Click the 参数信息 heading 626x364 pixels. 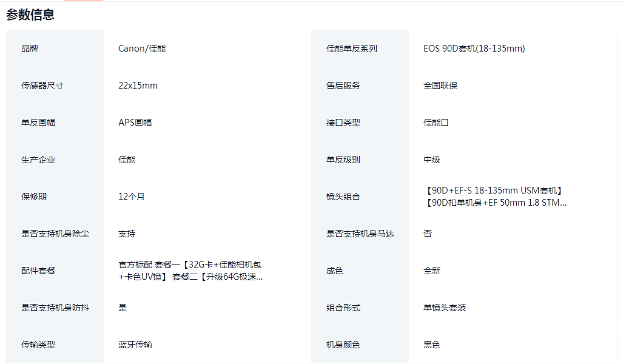coord(30,15)
